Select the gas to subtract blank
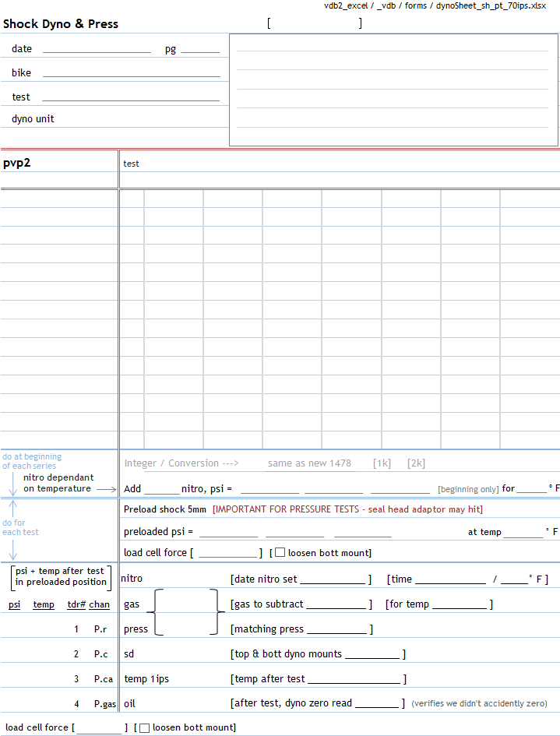This screenshot has height=736, width=560. [x=336, y=604]
